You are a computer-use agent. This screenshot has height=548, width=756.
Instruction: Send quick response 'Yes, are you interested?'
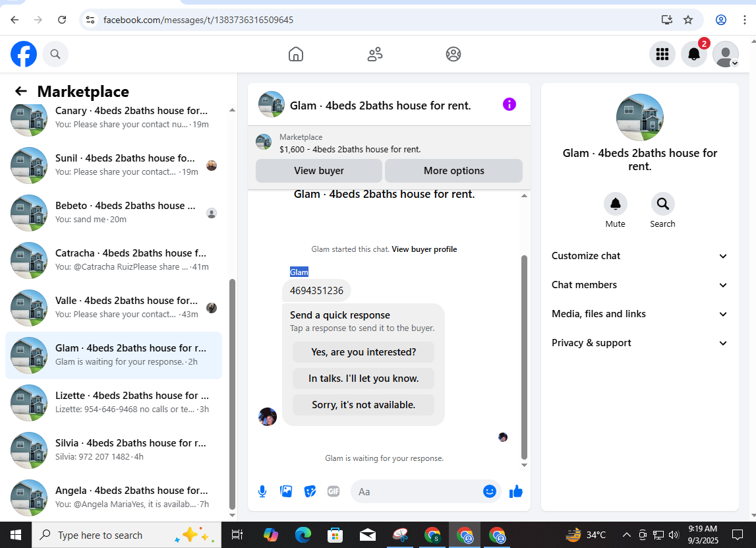tap(364, 352)
